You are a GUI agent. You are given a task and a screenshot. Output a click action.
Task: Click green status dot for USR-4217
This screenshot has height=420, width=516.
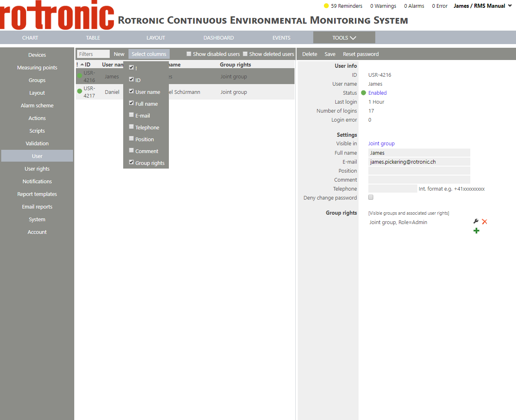[80, 91]
